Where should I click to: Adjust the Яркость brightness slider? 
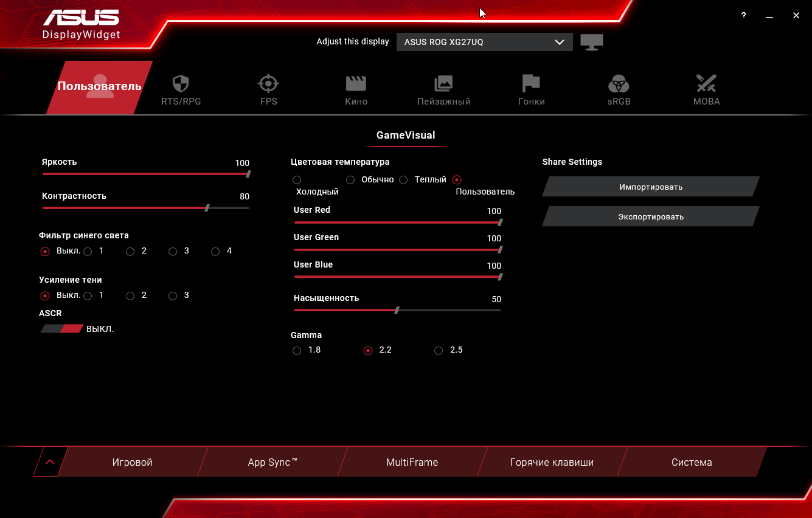pyautogui.click(x=146, y=174)
